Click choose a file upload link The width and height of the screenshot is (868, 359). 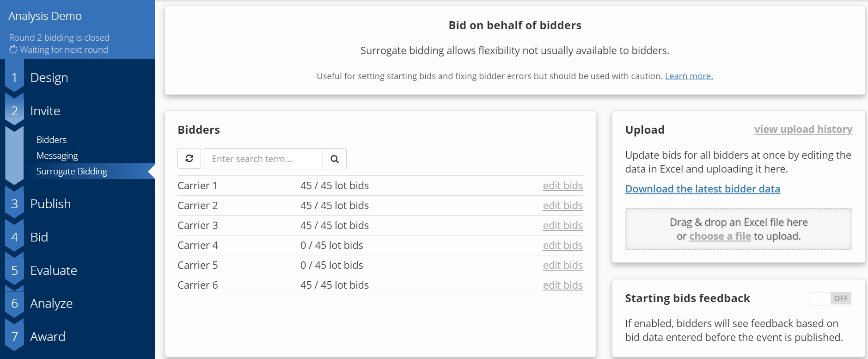click(x=720, y=236)
